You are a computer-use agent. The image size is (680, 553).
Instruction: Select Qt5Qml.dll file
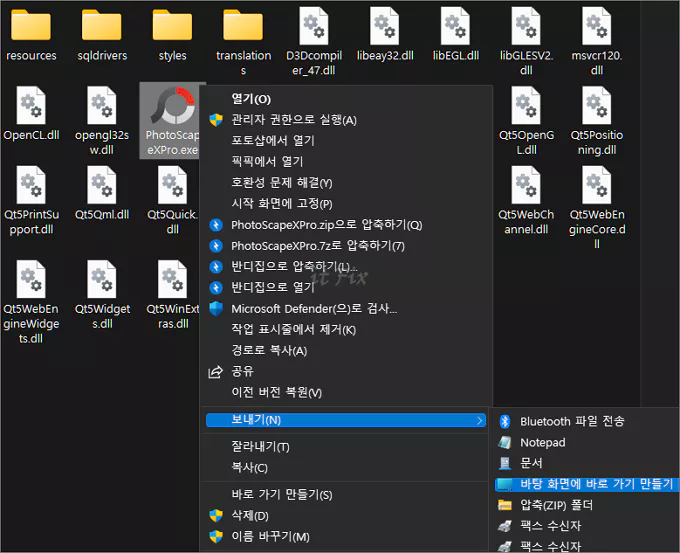[101, 194]
